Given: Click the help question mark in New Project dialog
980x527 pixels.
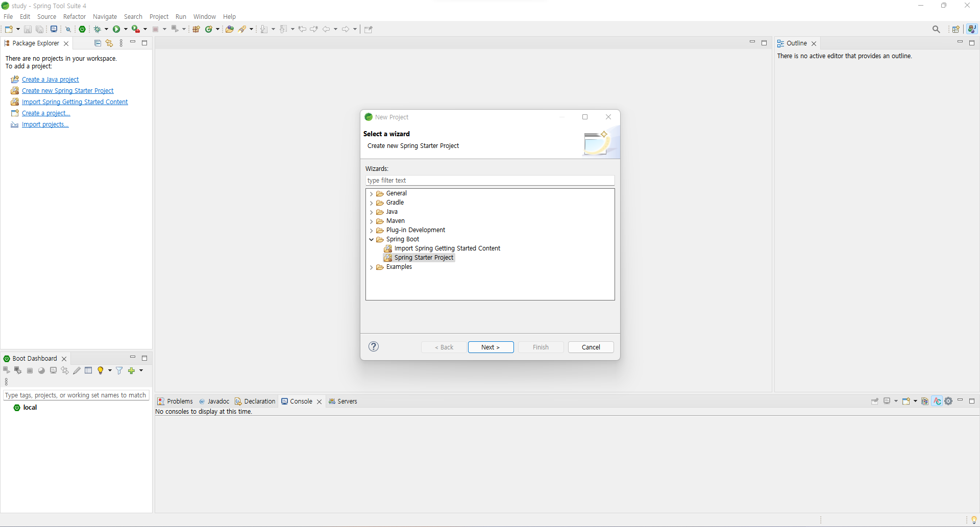Looking at the screenshot, I should 374,346.
